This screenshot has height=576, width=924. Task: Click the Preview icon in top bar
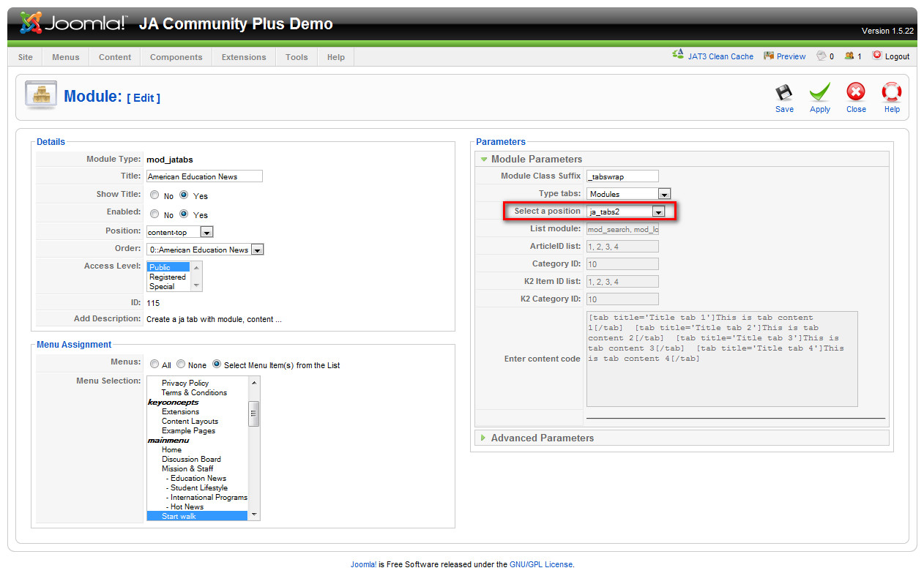pyautogui.click(x=769, y=56)
